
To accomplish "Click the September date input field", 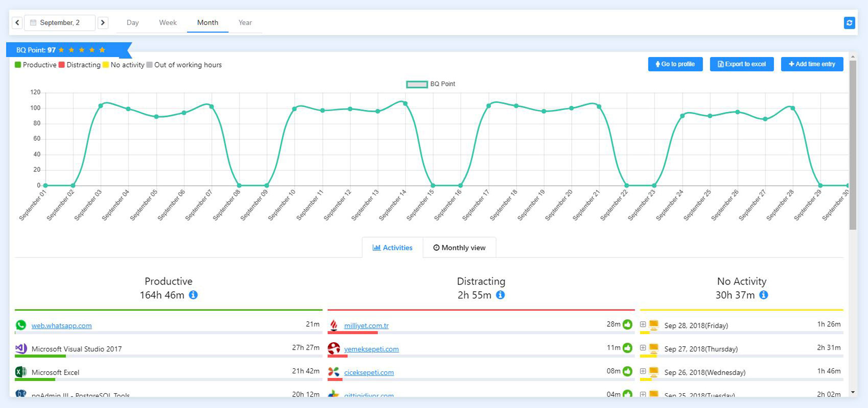I will click(60, 22).
